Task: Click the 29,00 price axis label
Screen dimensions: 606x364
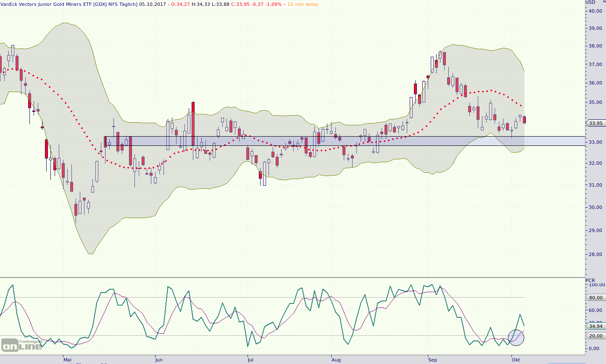Action: (595, 231)
